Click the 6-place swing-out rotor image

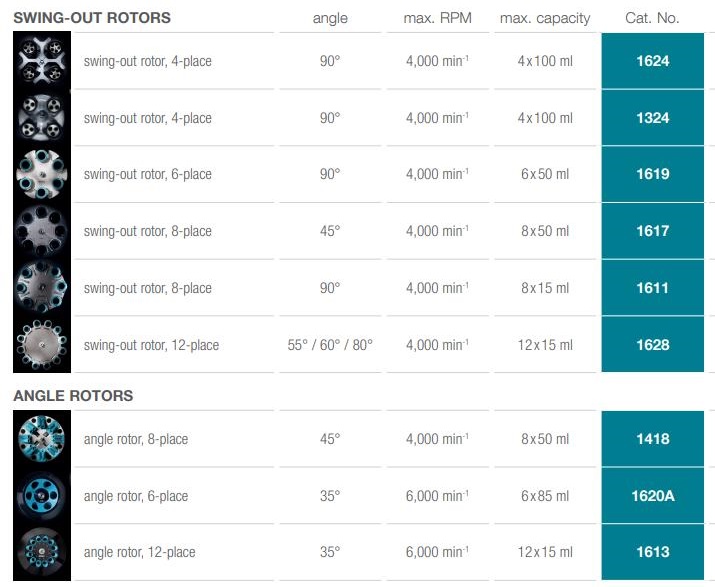pos(43,174)
